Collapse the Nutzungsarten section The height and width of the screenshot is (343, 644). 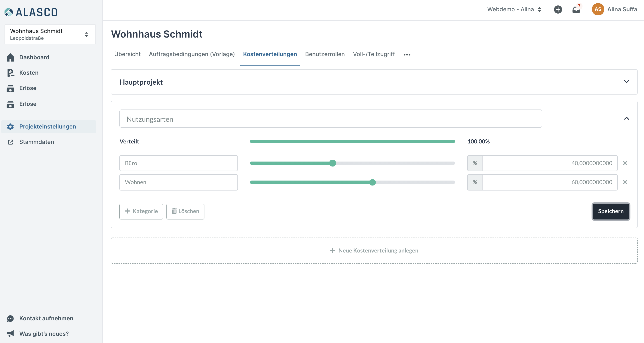[x=627, y=118]
